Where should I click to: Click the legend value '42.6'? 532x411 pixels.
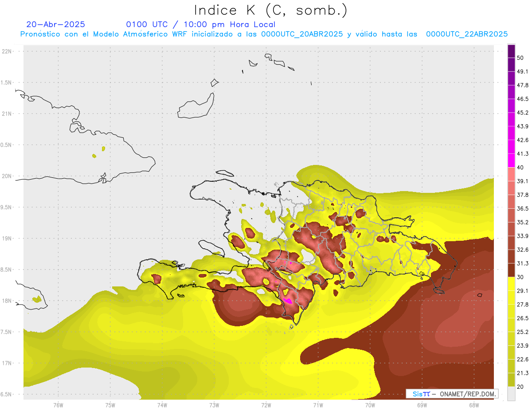tap(523, 140)
